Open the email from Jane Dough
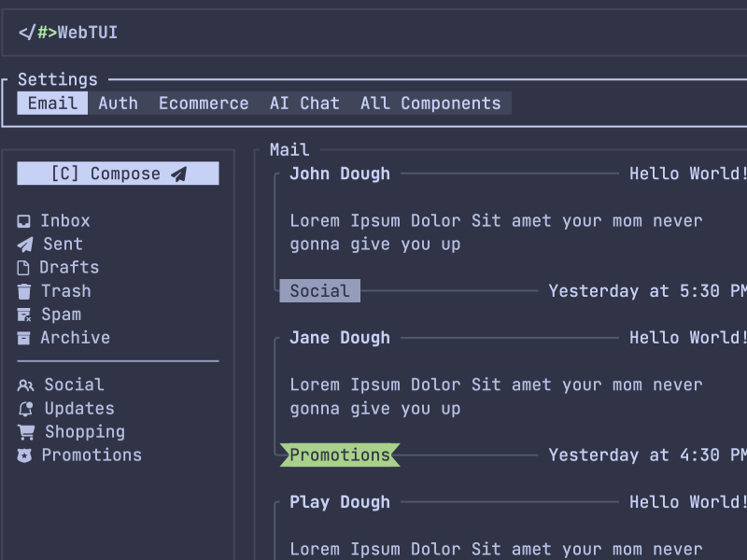Viewport: 747px width, 560px height. pos(340,338)
